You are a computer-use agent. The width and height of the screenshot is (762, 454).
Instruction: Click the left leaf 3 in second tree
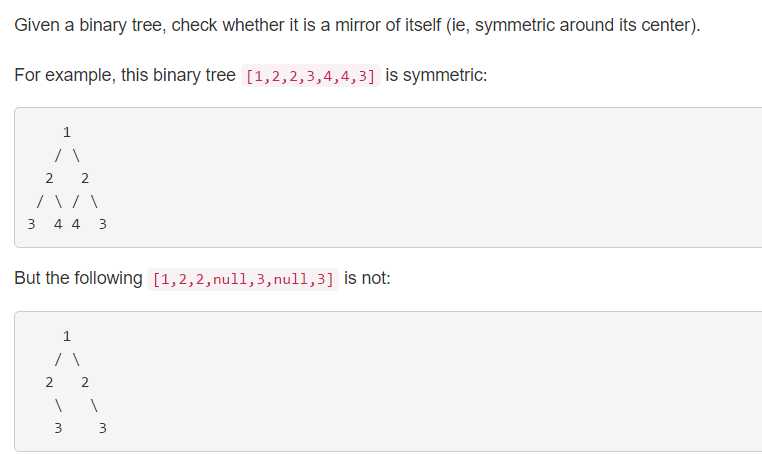point(58,428)
